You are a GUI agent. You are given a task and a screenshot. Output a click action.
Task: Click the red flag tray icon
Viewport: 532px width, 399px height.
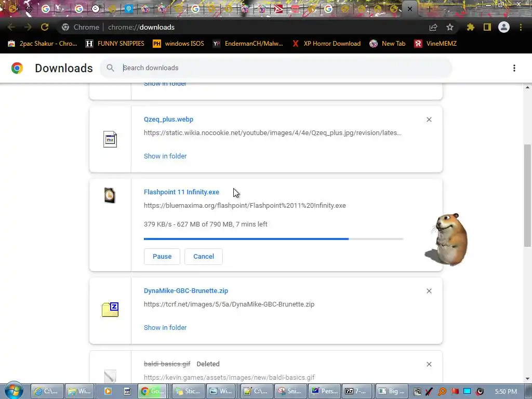[x=455, y=391]
